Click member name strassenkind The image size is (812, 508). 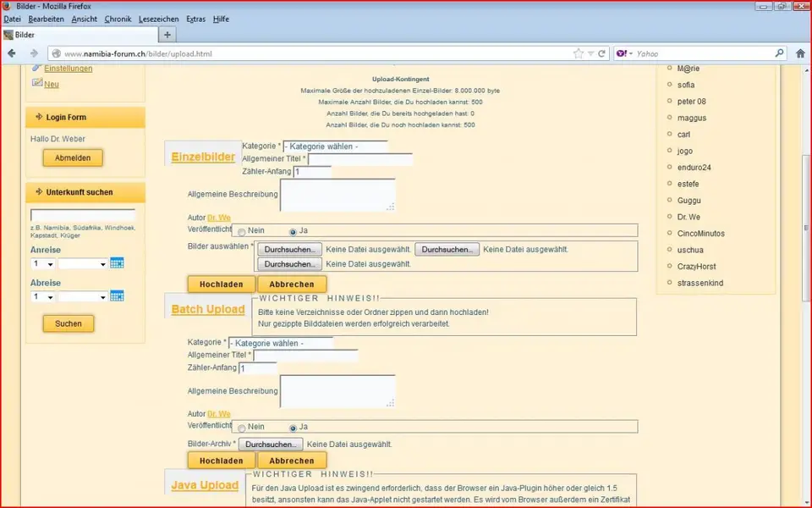pyautogui.click(x=700, y=283)
